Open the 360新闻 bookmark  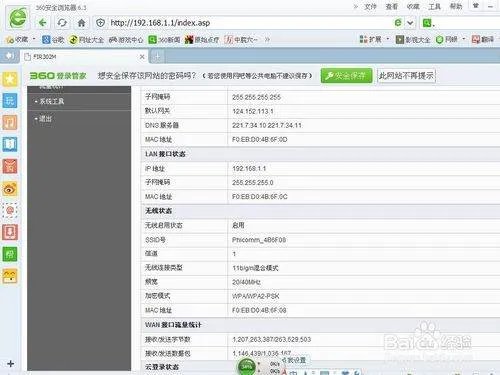point(164,40)
